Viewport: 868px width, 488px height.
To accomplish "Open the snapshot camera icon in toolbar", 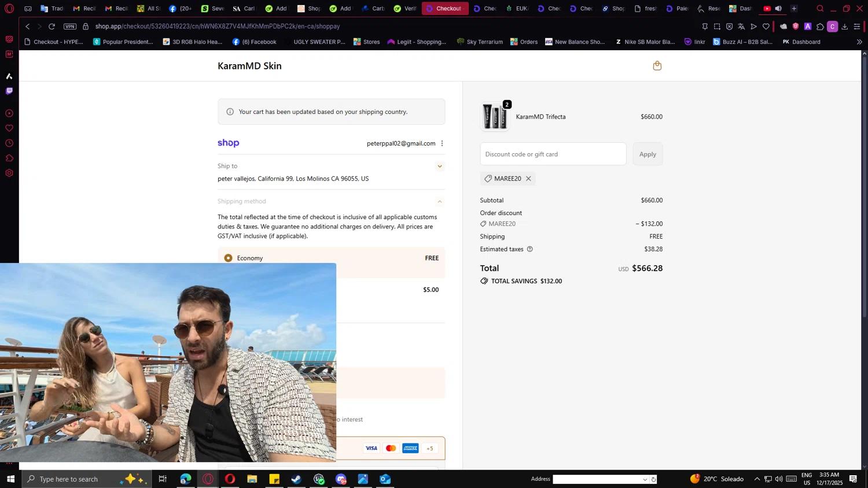I will point(717,27).
